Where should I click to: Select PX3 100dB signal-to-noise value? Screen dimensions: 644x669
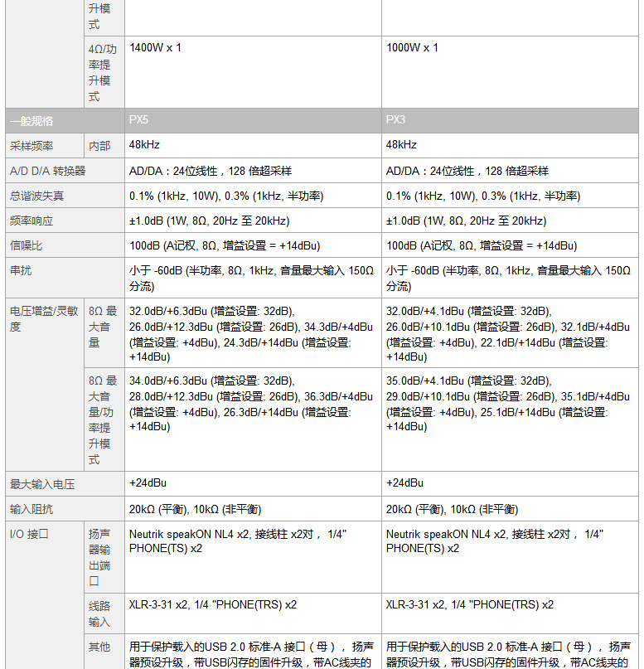(x=510, y=245)
